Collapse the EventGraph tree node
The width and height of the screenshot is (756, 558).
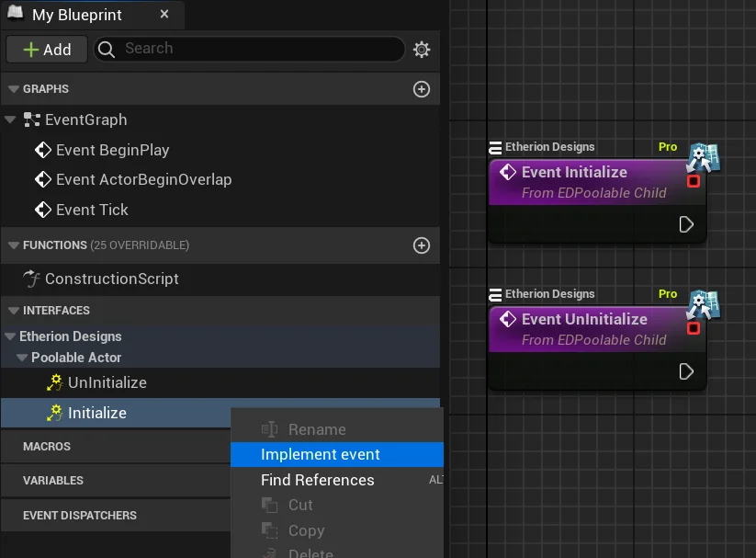[x=11, y=120]
